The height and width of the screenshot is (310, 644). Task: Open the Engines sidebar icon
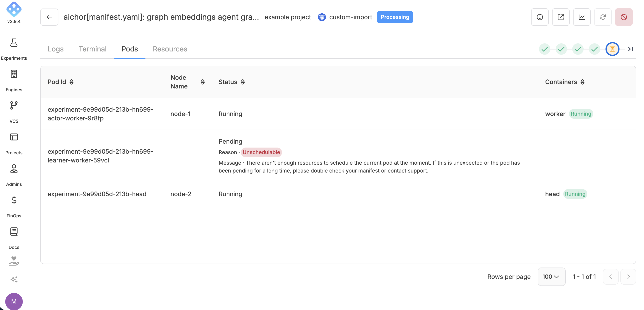(x=14, y=74)
